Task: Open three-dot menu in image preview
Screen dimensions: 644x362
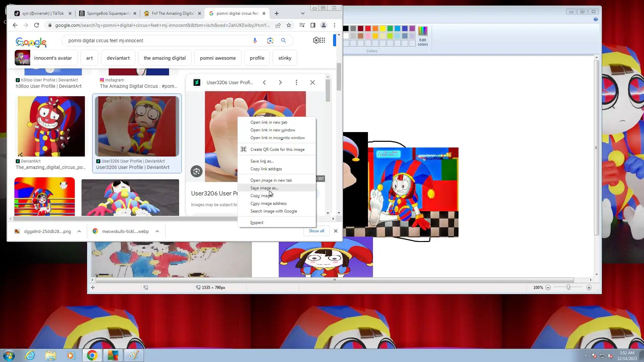Action: click(x=297, y=82)
